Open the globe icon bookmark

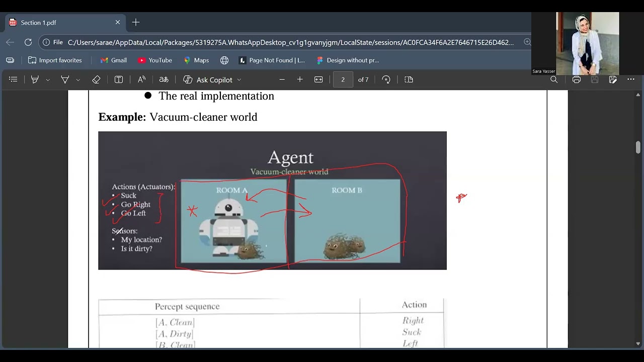(x=224, y=60)
